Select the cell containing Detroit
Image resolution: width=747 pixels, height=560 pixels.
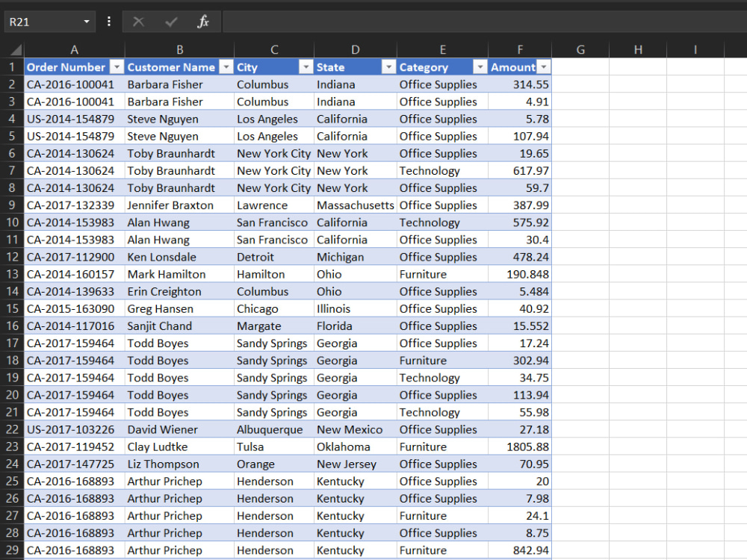pyautogui.click(x=273, y=257)
